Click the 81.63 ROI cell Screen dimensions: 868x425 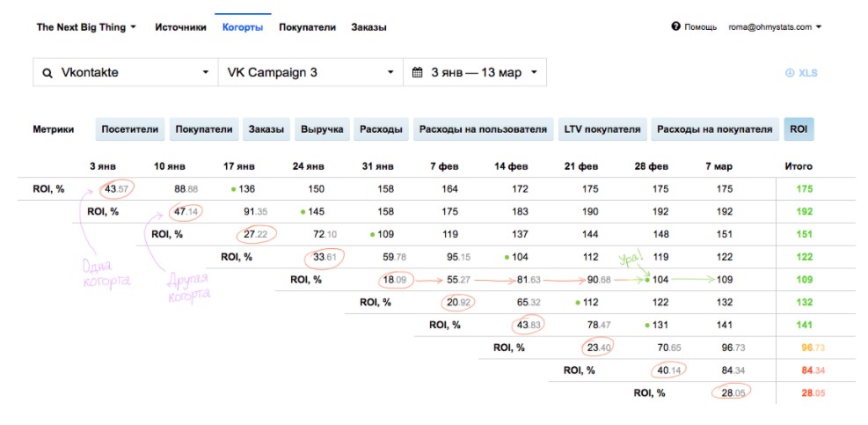[x=529, y=280]
